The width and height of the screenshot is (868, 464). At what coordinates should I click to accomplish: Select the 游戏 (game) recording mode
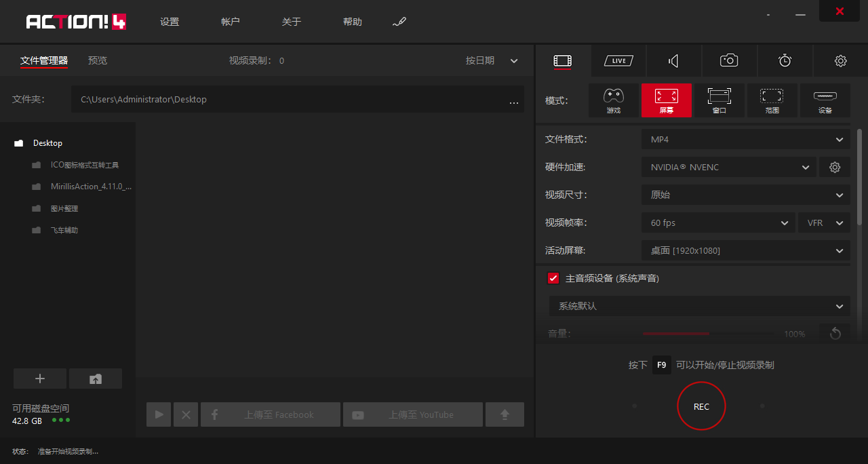coord(614,100)
